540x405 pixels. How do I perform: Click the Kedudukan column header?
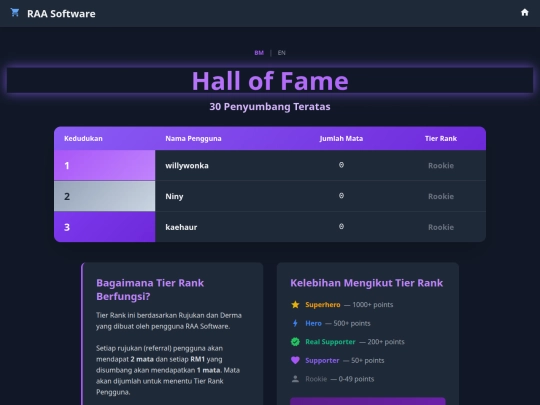pos(83,138)
